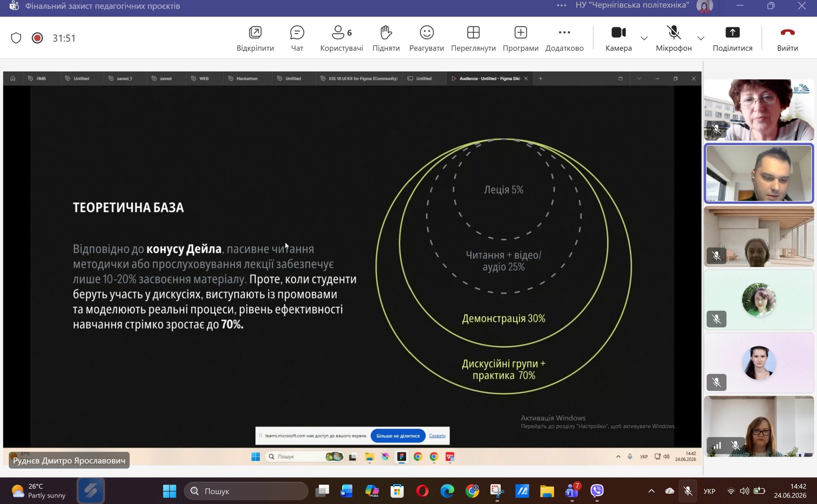The height and width of the screenshot is (504, 817).
Task: Click the Windows Start button on bottom taskbar
Action: (x=169, y=491)
